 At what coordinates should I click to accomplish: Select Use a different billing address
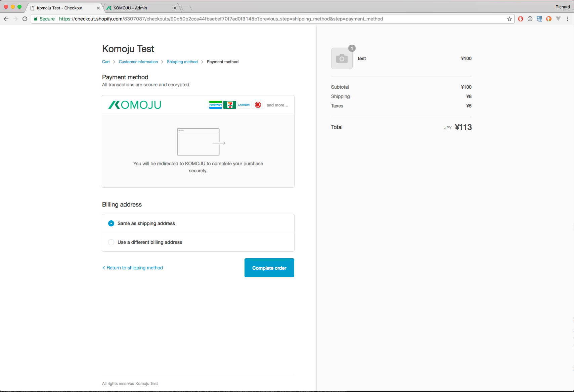198,242
